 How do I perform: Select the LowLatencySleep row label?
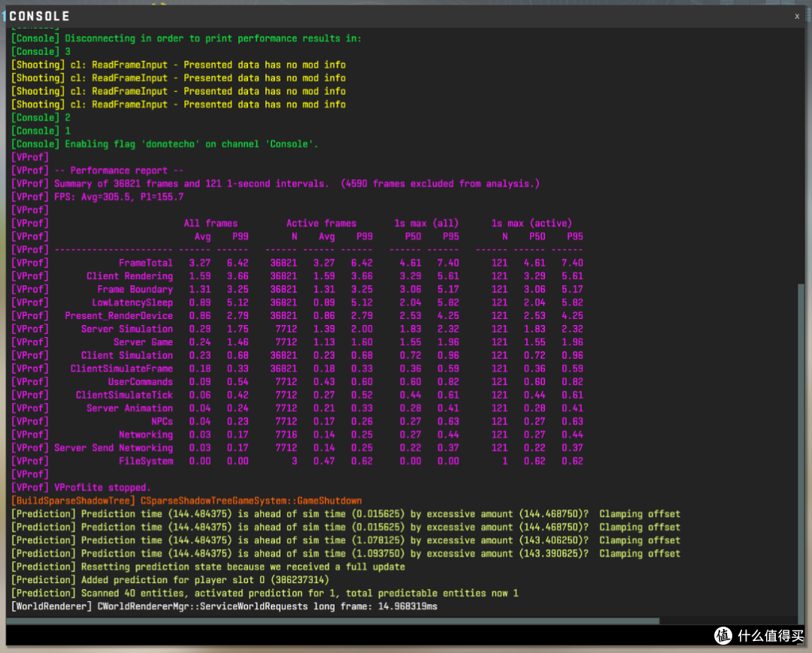pos(132,302)
